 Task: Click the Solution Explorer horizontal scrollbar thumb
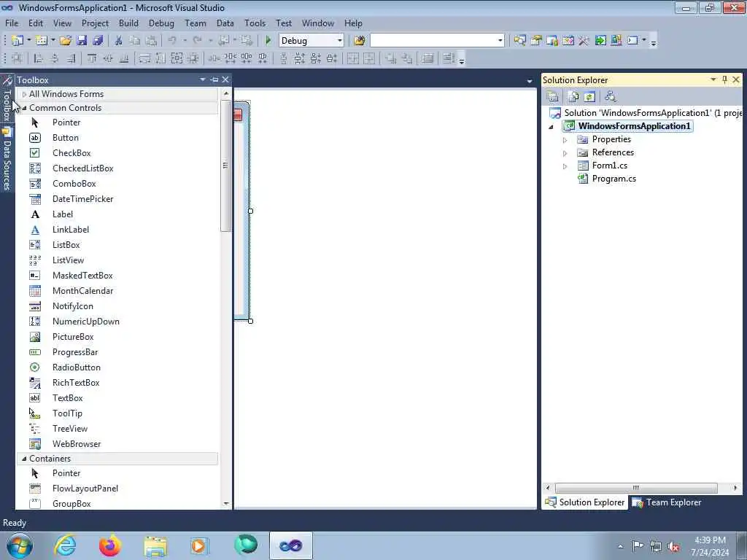tap(636, 488)
